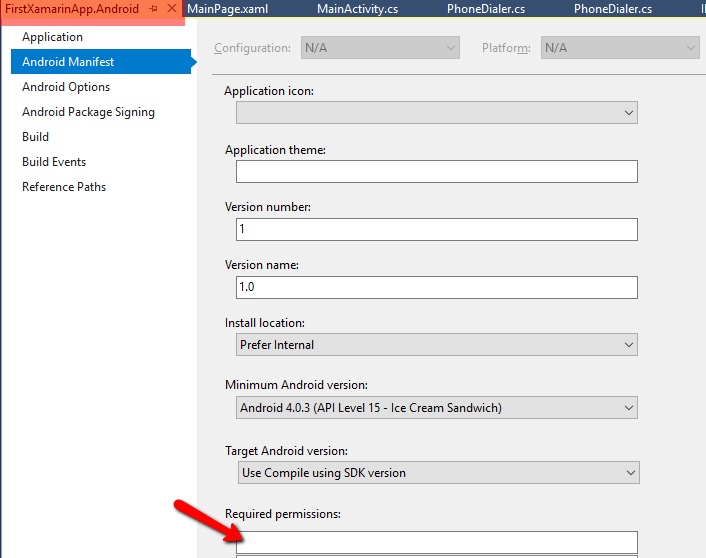Click the Minimum Android version label

296,385
